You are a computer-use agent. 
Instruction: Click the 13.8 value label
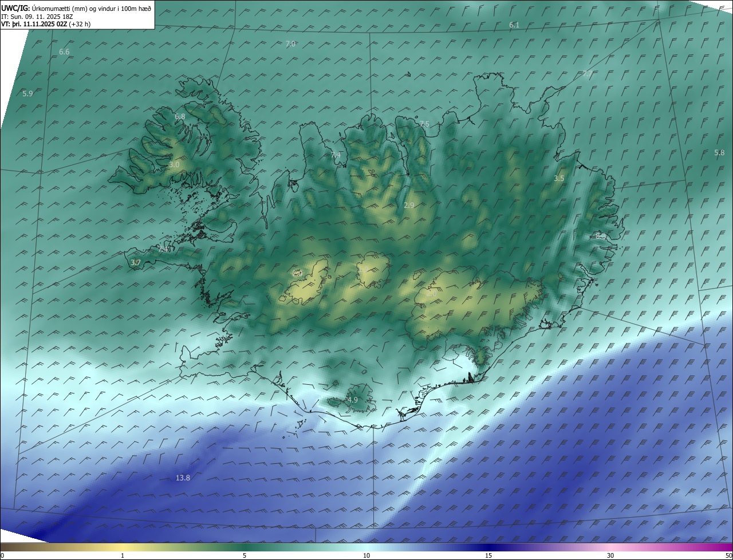183,478
